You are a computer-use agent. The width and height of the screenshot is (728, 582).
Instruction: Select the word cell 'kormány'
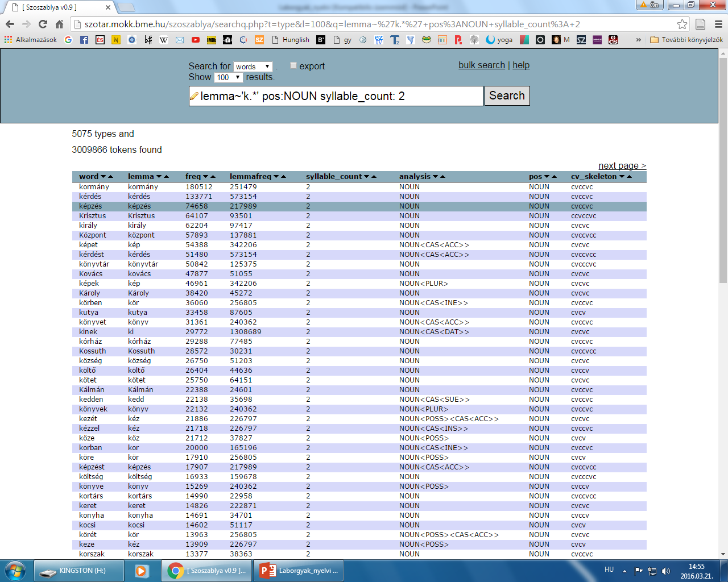pos(94,186)
